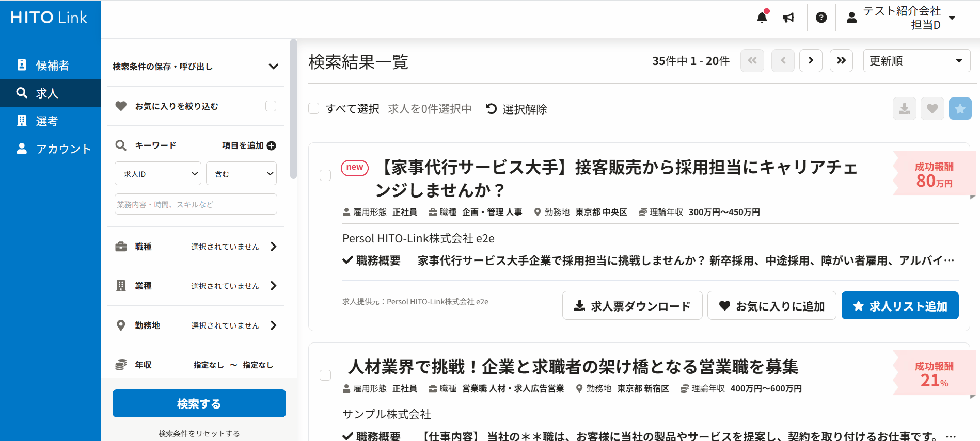Open the 職種 selection row
980x441 pixels.
point(196,247)
